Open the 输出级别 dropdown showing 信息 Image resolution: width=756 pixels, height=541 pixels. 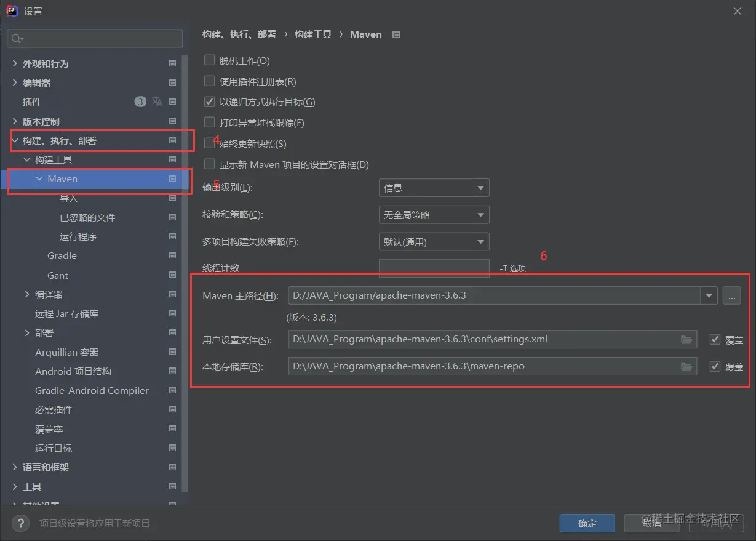(x=434, y=188)
